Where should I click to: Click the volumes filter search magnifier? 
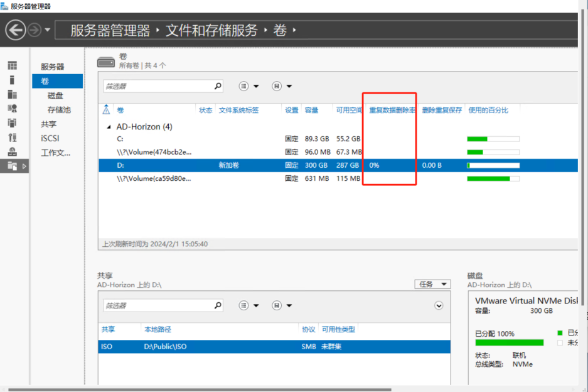tap(218, 86)
